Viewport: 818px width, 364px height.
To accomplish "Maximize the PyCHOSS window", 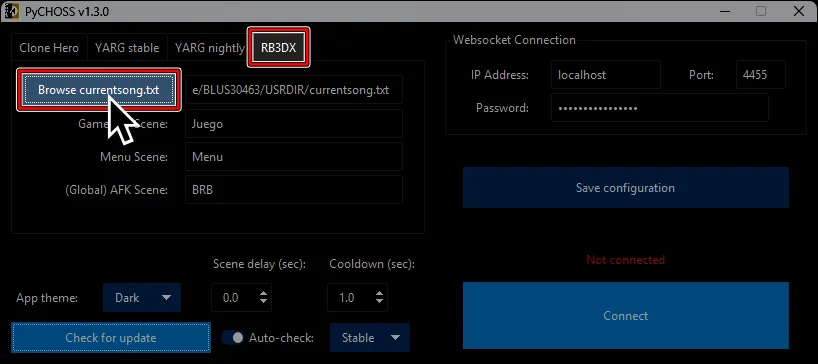I will coord(761,11).
